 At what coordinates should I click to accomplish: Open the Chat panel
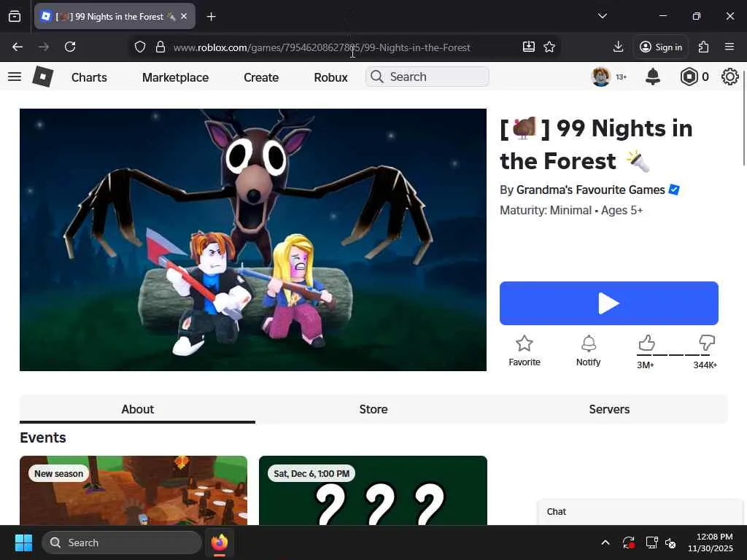click(x=640, y=512)
